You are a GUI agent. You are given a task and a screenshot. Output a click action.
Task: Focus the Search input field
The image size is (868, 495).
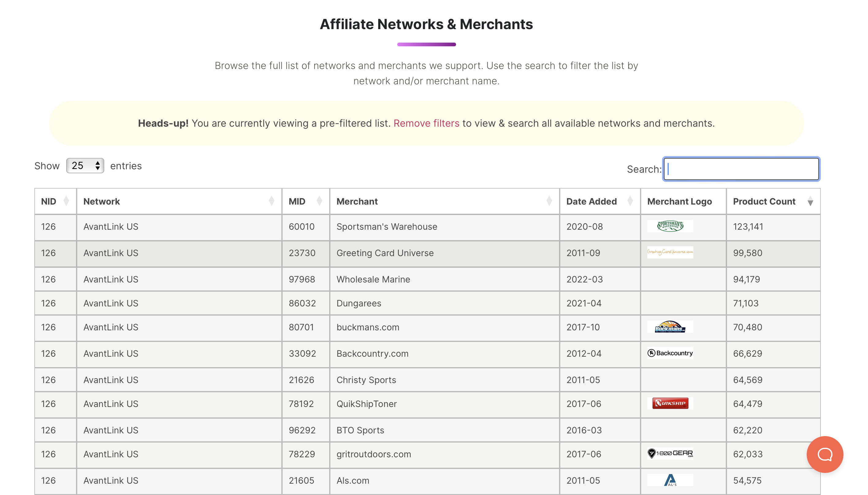point(741,169)
